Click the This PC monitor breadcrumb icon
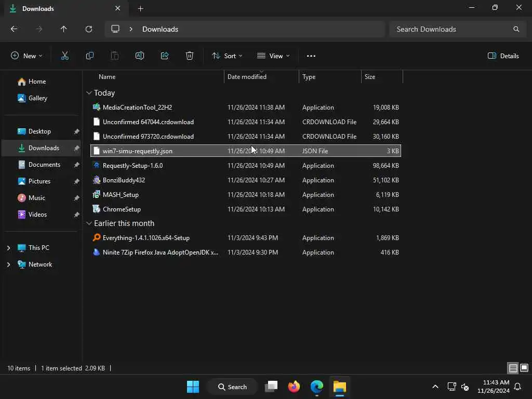 click(115, 29)
